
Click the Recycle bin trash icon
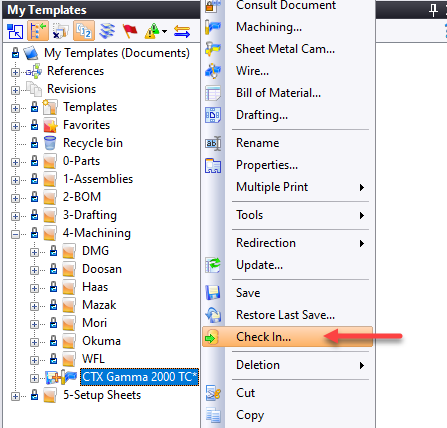click(x=50, y=143)
